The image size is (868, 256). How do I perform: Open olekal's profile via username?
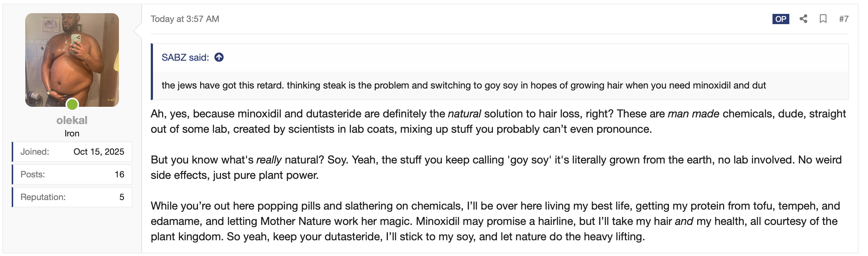click(x=72, y=120)
